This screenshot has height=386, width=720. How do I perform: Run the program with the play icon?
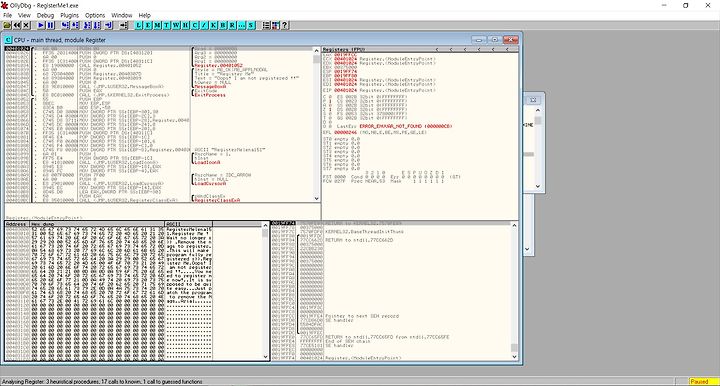(41, 25)
